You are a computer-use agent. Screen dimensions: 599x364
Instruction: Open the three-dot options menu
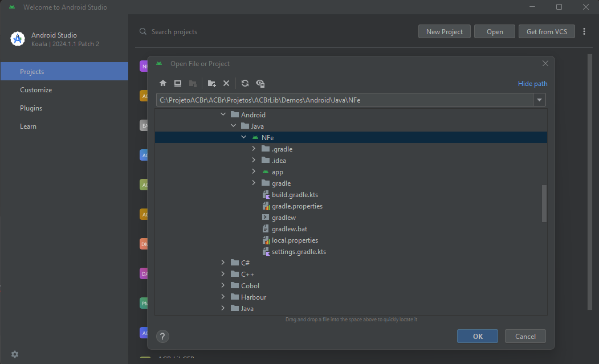click(x=584, y=31)
